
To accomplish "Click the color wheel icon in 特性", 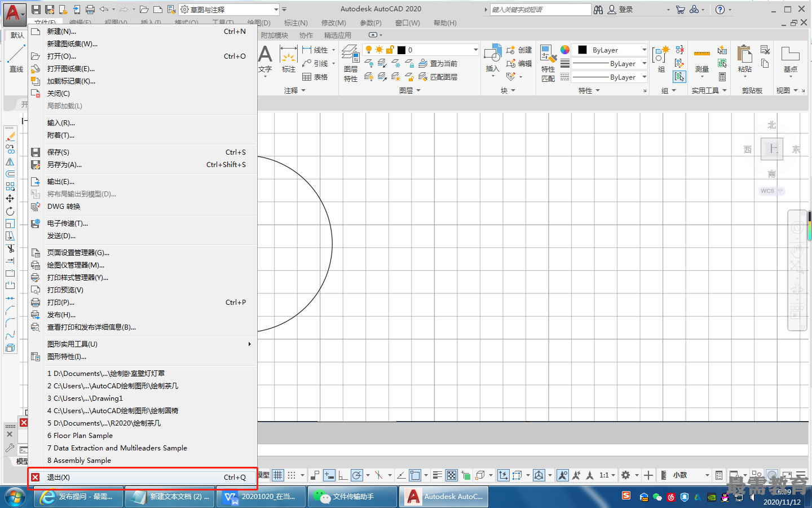I will click(565, 50).
